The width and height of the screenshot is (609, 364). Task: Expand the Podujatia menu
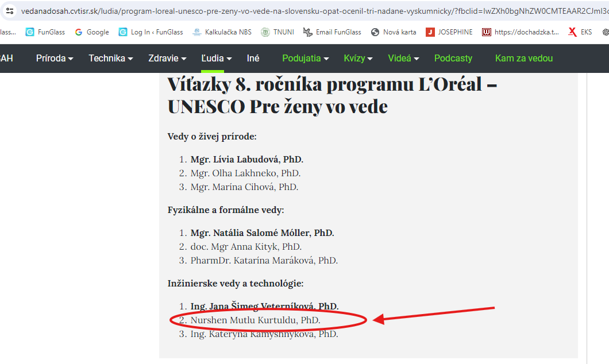tap(305, 58)
